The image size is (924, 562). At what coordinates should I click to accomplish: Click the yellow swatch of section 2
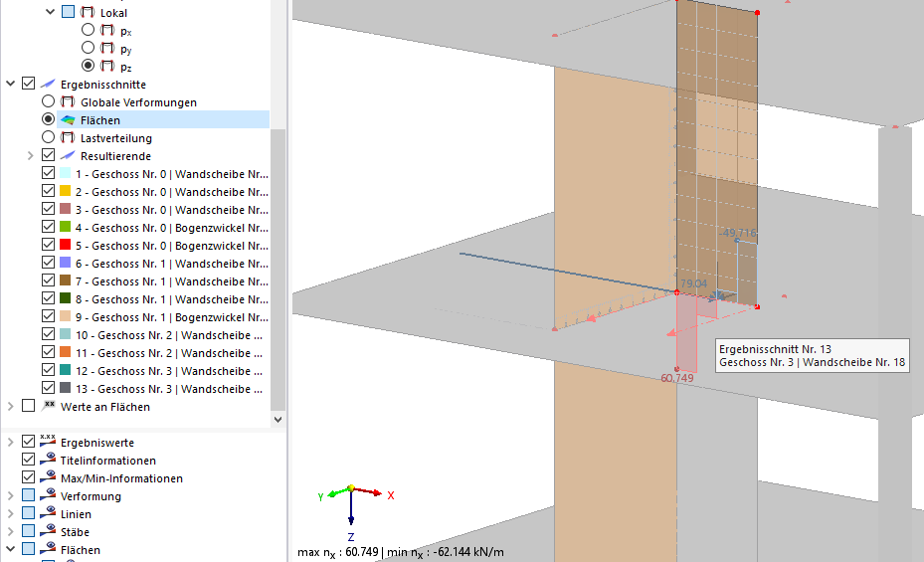click(x=66, y=191)
